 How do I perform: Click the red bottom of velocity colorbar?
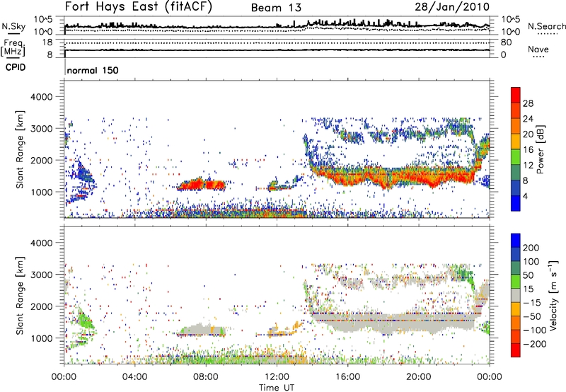click(516, 350)
